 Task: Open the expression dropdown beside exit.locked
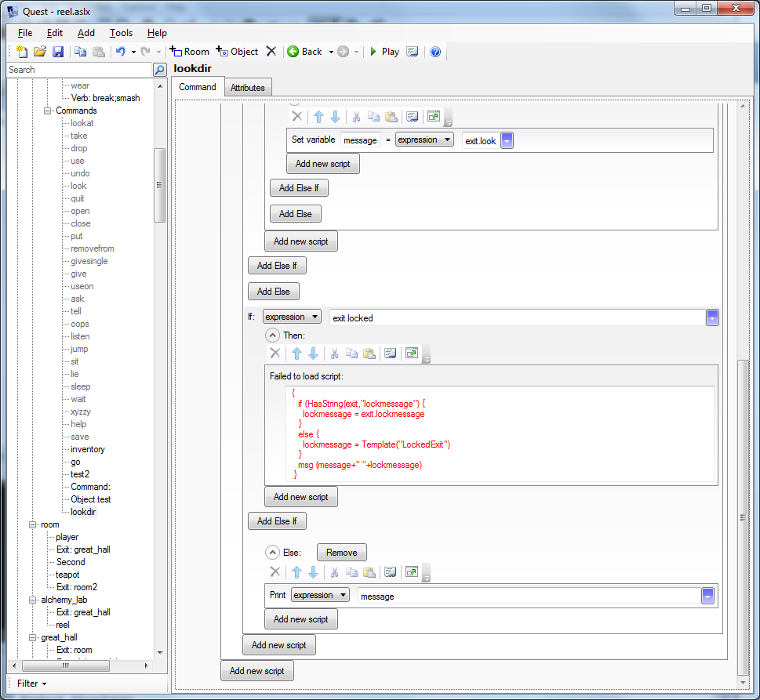pos(292,317)
